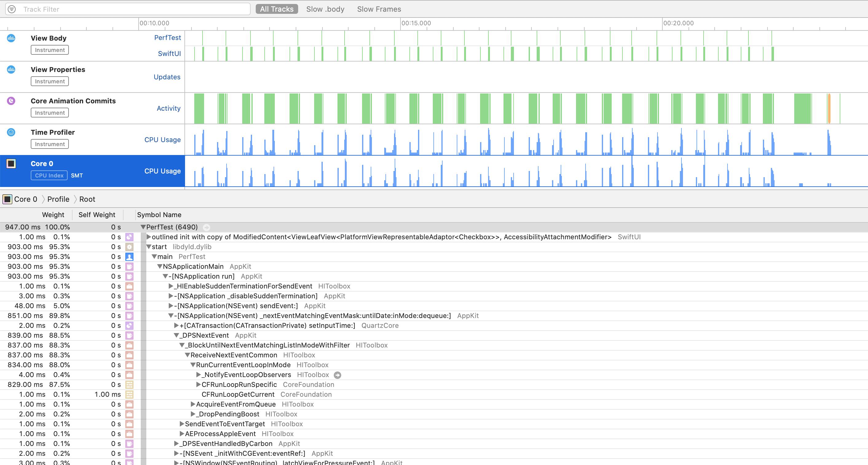
Task: Toggle the Instrument badge under View Body
Action: click(x=49, y=50)
